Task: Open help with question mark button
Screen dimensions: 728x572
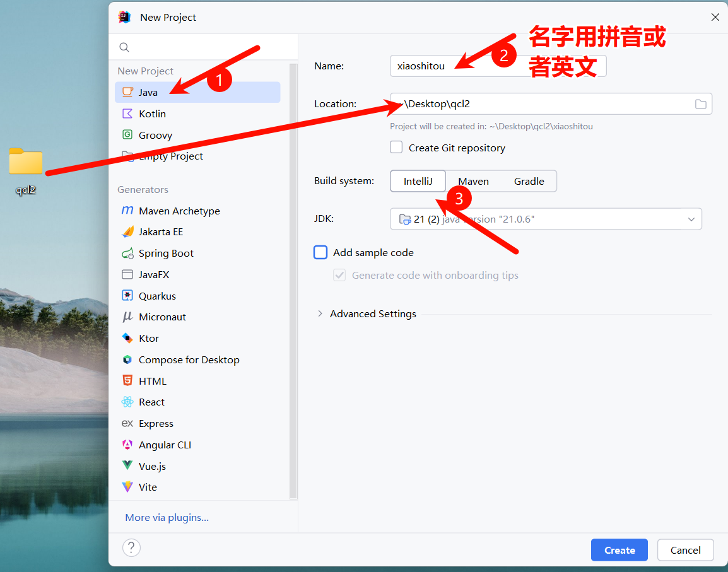Action: pos(131,548)
